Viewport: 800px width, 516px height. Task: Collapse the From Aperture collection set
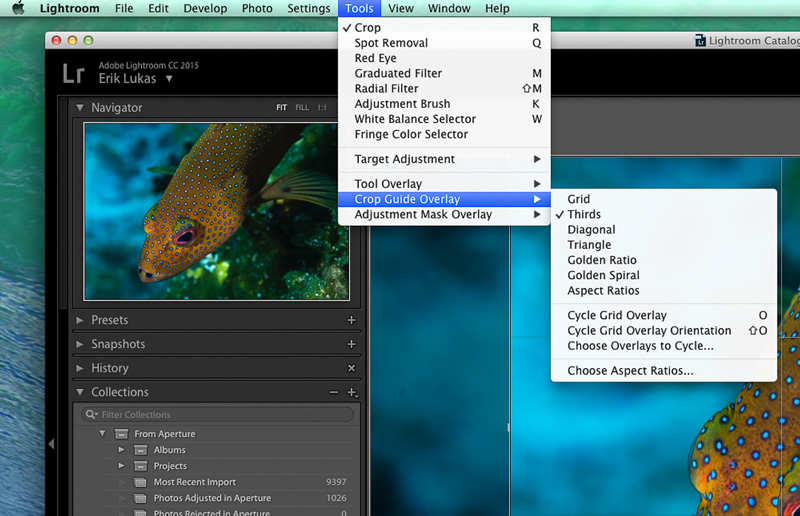pyautogui.click(x=102, y=434)
